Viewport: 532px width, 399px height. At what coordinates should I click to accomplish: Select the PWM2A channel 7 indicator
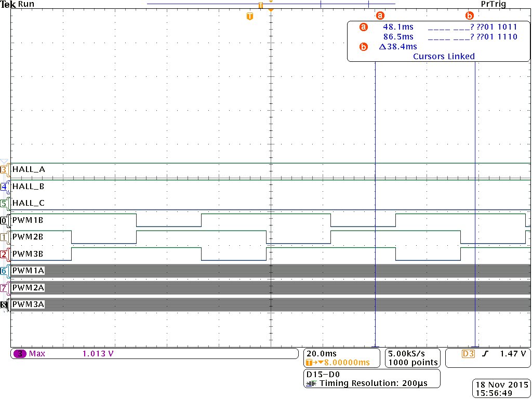[x=4, y=288]
